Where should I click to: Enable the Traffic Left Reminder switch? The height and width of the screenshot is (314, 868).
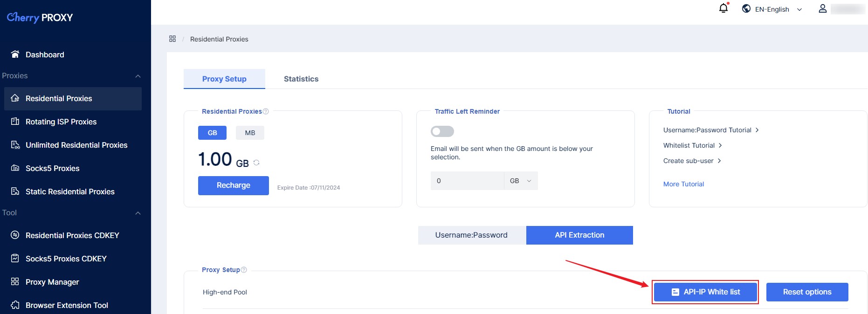[442, 131]
